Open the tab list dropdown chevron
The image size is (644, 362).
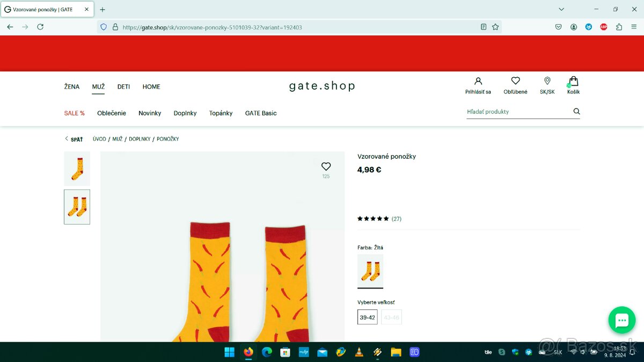[561, 9]
